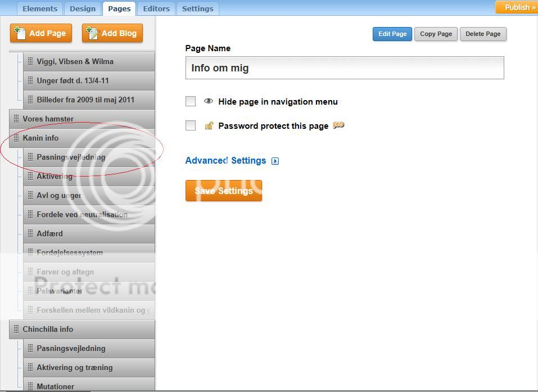Click the padlock icon beside Password protect
The image size is (538, 392).
[209, 126]
